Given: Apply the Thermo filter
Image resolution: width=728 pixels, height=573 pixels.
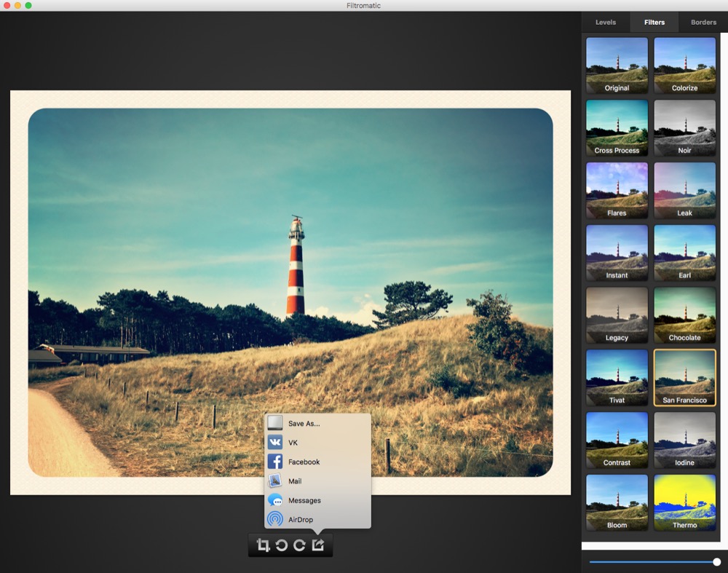Looking at the screenshot, I should (684, 502).
